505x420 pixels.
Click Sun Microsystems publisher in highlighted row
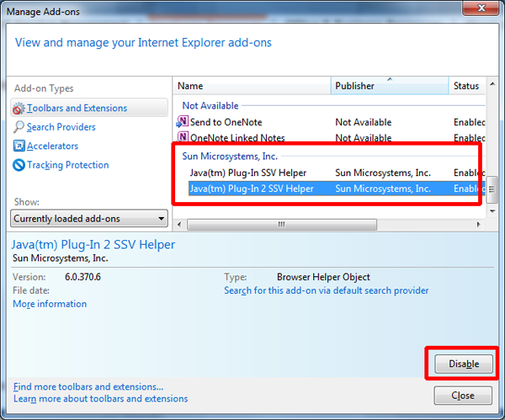pos(383,189)
